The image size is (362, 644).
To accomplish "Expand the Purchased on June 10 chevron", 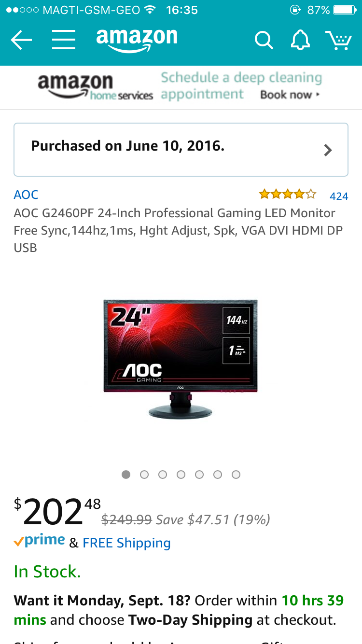I will (x=328, y=150).
